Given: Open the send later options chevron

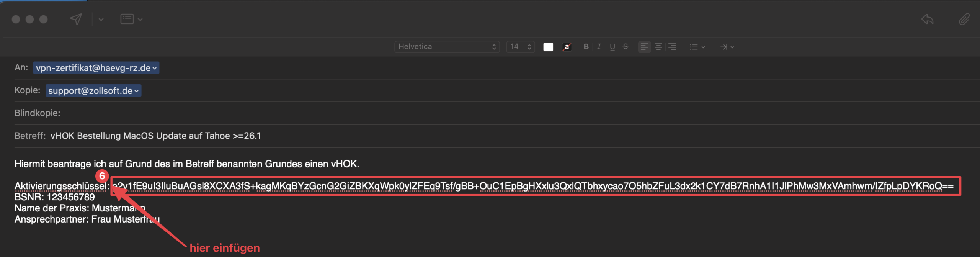Looking at the screenshot, I should pyautogui.click(x=101, y=20).
